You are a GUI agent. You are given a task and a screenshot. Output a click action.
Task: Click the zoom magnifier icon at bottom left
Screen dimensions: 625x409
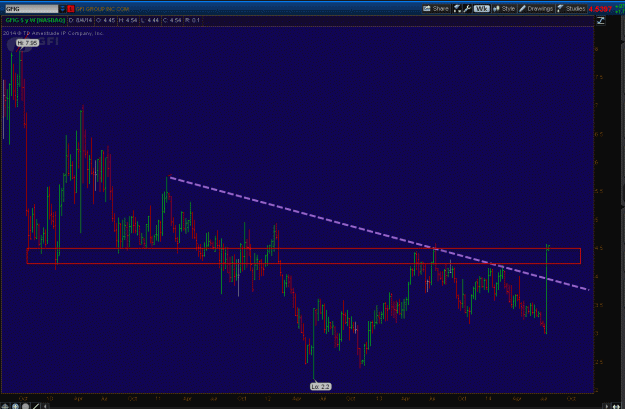[16, 406]
